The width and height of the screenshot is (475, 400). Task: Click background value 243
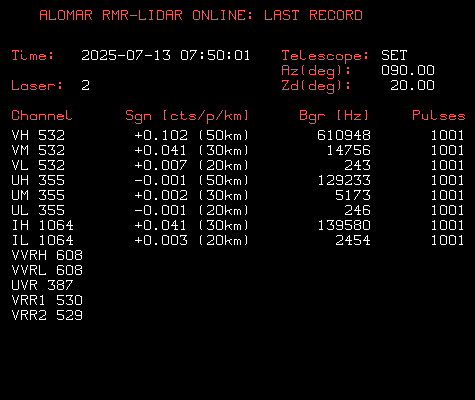tap(357, 165)
